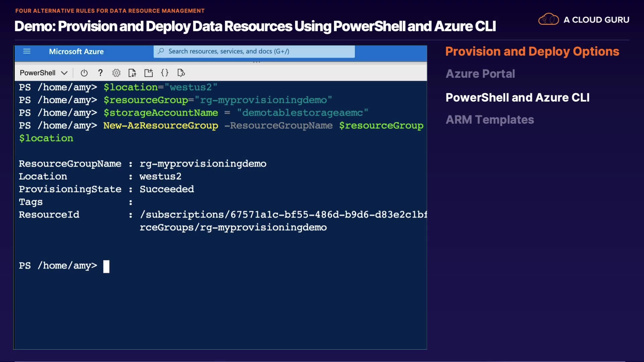Click the dropdown chevron next to PowerShell
This screenshot has width=644, height=362.
[x=64, y=73]
